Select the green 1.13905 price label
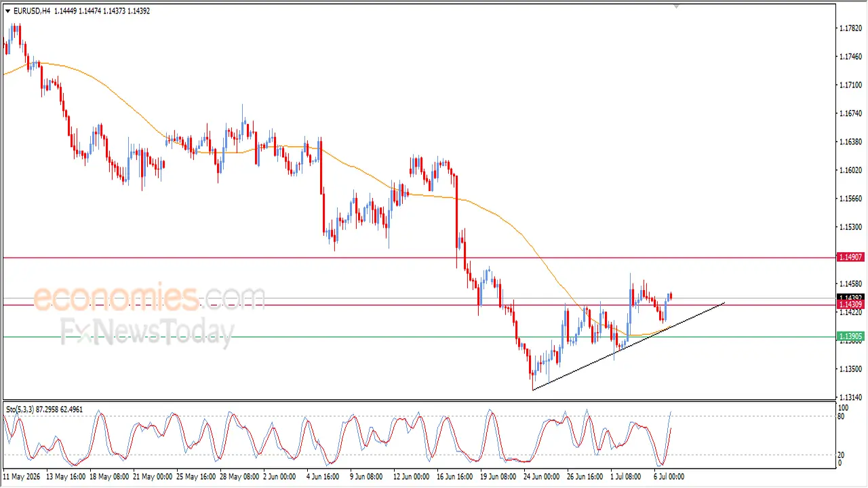 point(850,337)
